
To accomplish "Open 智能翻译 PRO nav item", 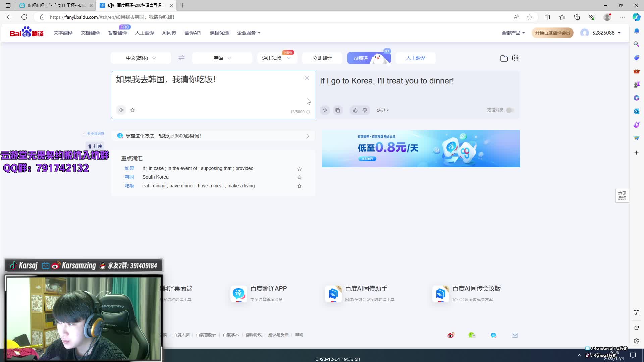I will pos(117,33).
